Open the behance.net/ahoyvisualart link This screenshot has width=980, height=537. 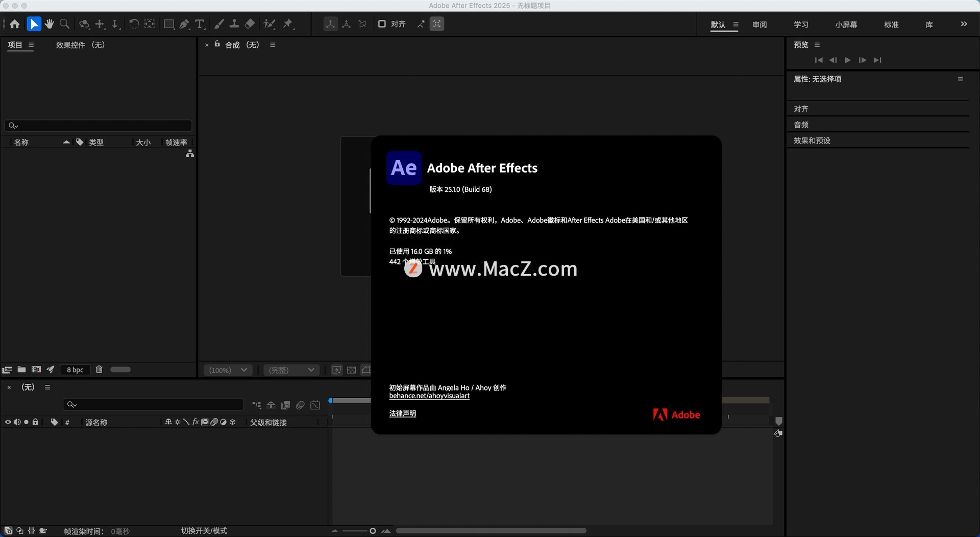click(x=429, y=396)
